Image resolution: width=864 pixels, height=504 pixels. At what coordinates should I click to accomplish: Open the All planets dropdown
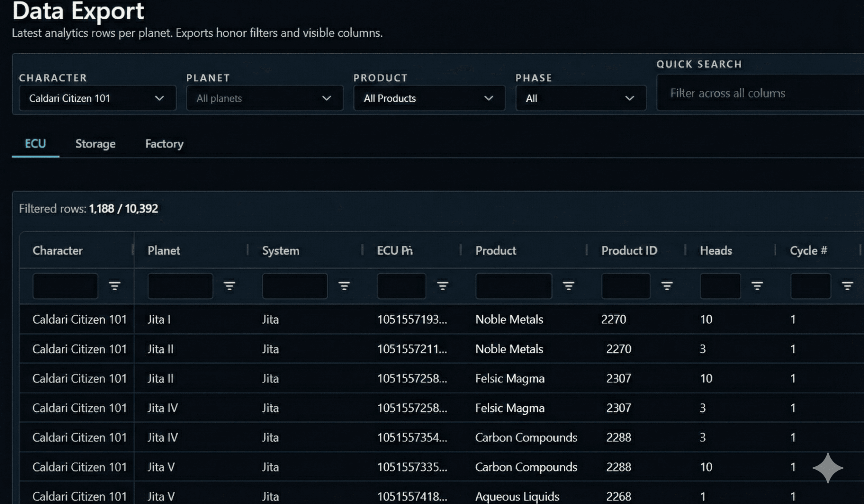point(264,98)
